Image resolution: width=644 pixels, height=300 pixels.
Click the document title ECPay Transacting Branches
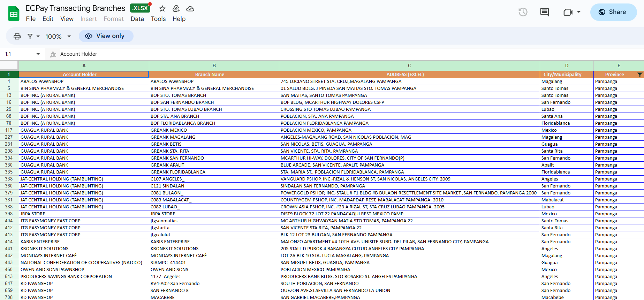[x=75, y=8]
